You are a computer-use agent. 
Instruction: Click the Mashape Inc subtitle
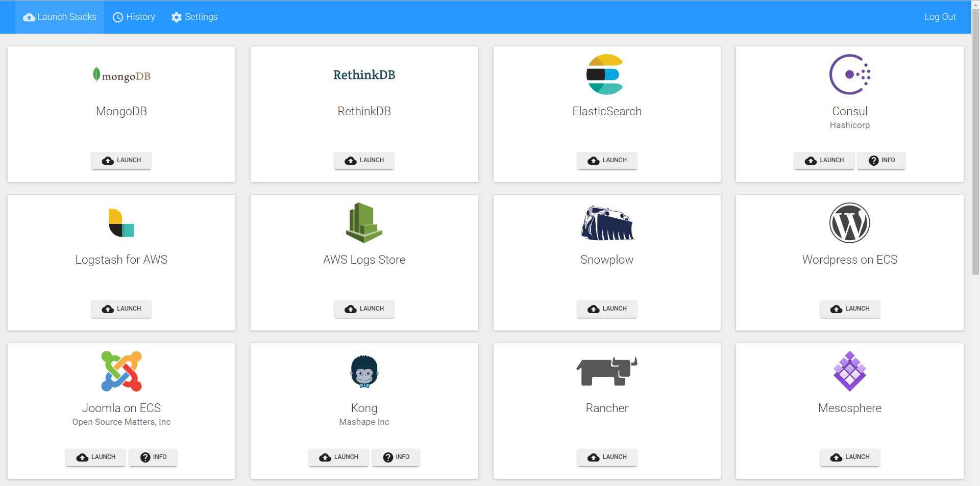click(x=364, y=422)
